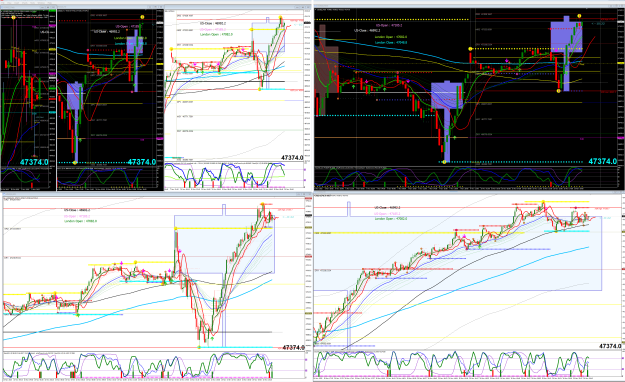Select US-Close label in bottom-right chart
This screenshot has height=382, width=625.
387,208
